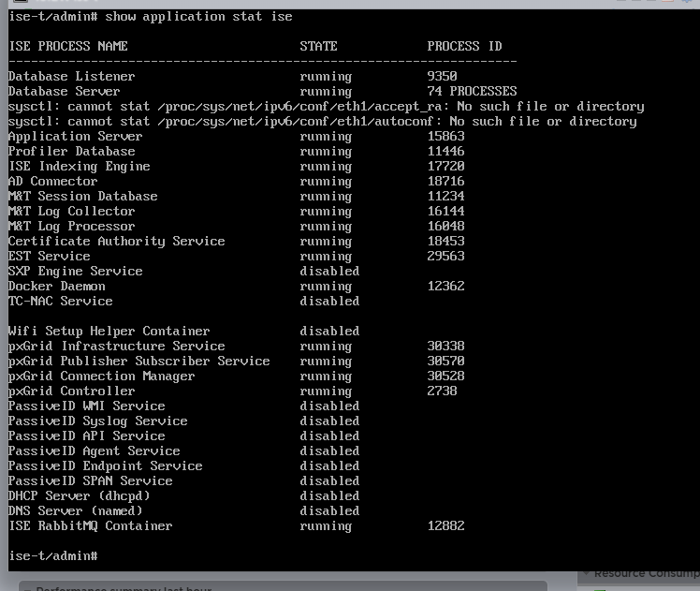Select process ID 11234
This screenshot has height=591, width=700.
(446, 196)
